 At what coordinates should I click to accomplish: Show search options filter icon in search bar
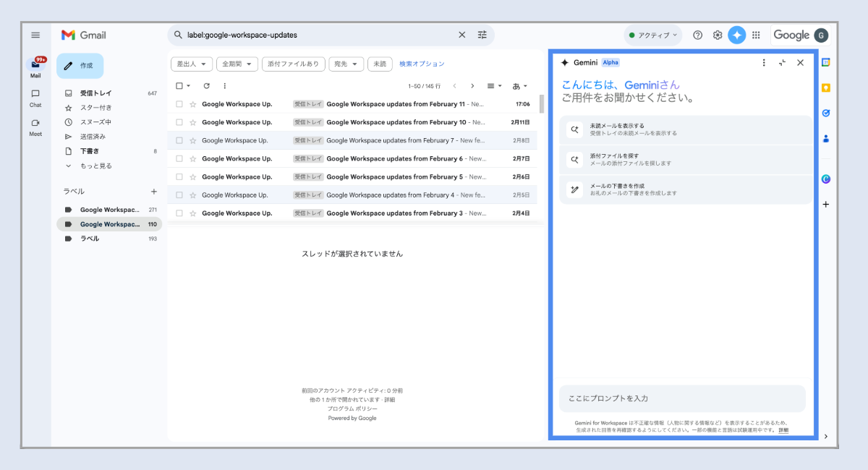point(482,35)
